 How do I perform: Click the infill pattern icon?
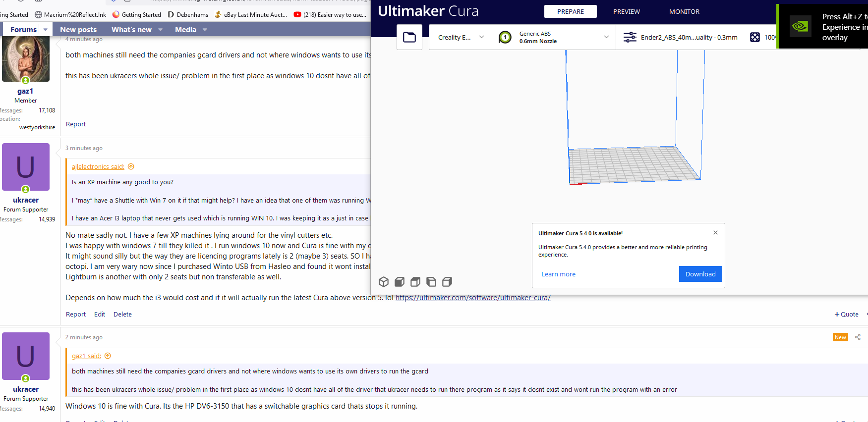(755, 37)
